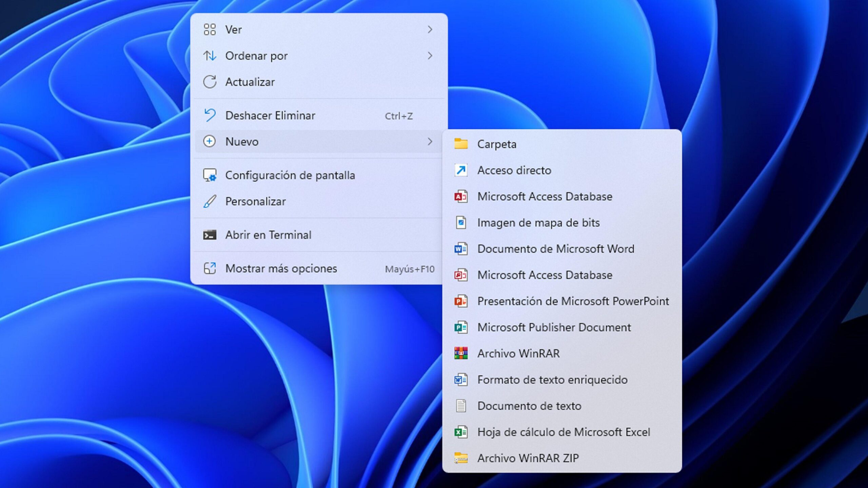Image resolution: width=868 pixels, height=488 pixels.
Task: Click the Configuración de pantalla monitor icon
Action: coord(210,175)
